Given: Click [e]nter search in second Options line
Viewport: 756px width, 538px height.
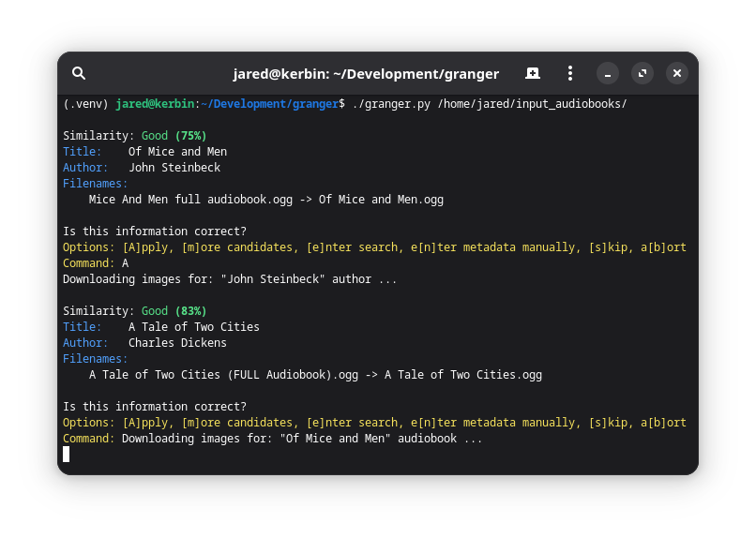Looking at the screenshot, I should (352, 423).
